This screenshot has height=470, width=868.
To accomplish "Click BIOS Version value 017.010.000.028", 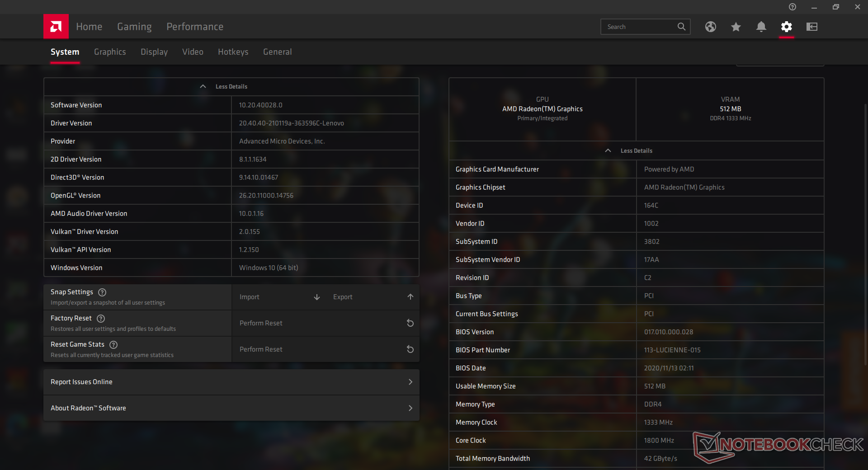I will point(668,332).
